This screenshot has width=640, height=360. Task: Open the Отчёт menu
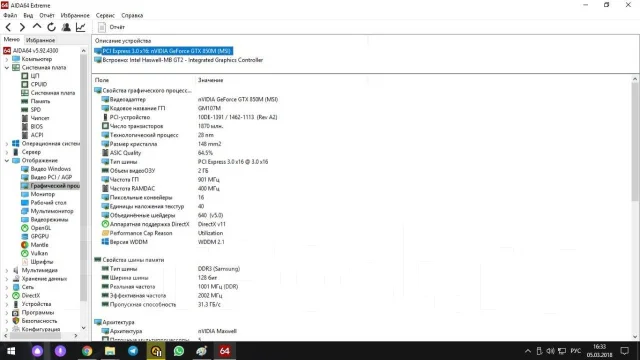click(47, 16)
